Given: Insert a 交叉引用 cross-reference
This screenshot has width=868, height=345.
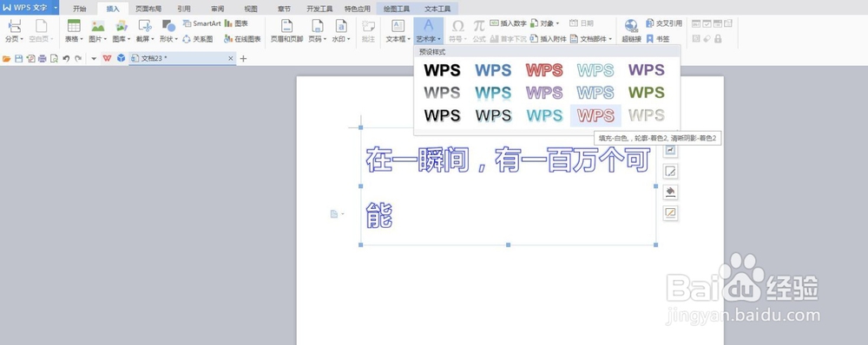Looking at the screenshot, I should pyautogui.click(x=664, y=23).
